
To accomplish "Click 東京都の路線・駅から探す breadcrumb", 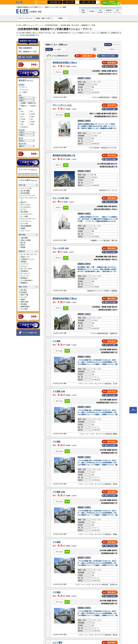I will (70, 25).
